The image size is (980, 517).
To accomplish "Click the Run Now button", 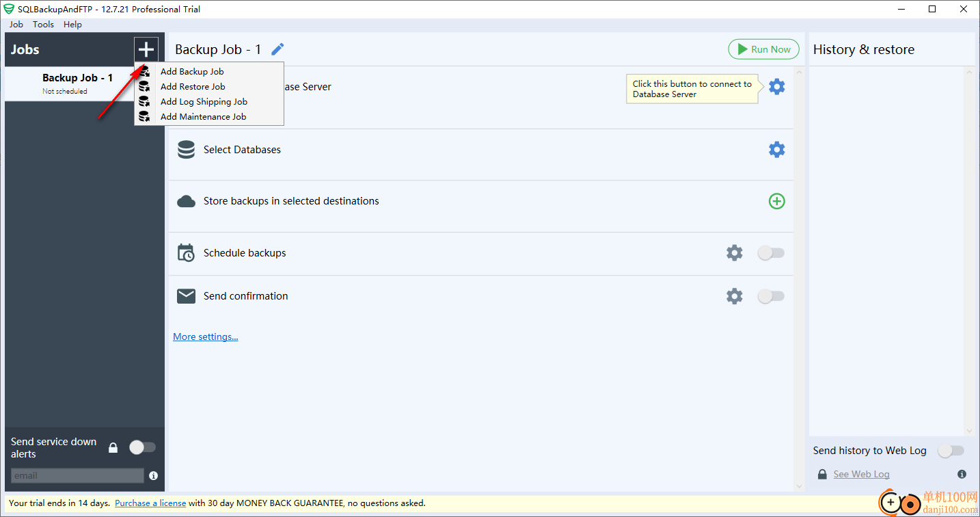I will coord(763,49).
